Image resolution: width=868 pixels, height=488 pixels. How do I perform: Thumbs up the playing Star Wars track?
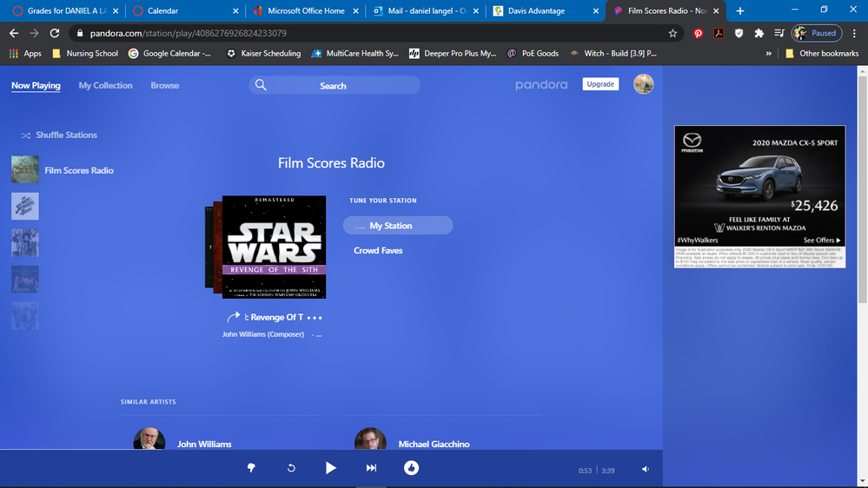pos(411,468)
